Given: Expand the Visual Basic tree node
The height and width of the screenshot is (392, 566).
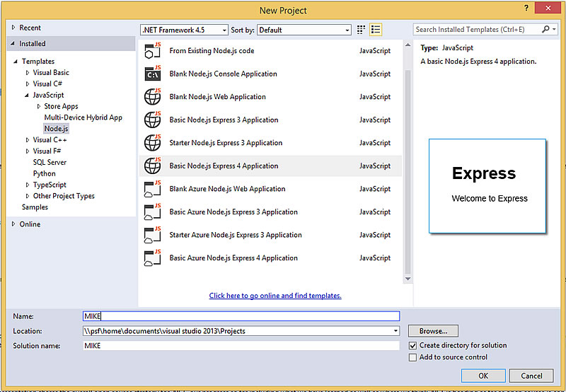Looking at the screenshot, I should [28, 73].
